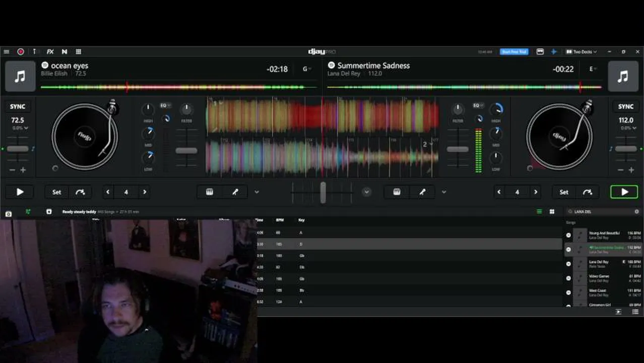Click the ocean eyes album artwork tile
This screenshot has width=644, height=363.
click(x=20, y=76)
